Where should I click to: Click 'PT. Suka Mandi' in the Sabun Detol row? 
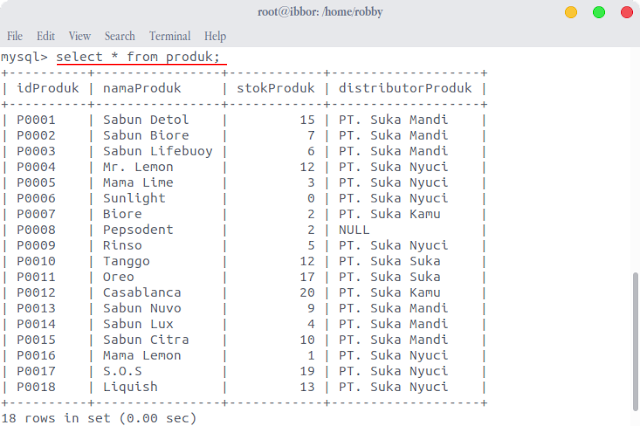tap(393, 120)
